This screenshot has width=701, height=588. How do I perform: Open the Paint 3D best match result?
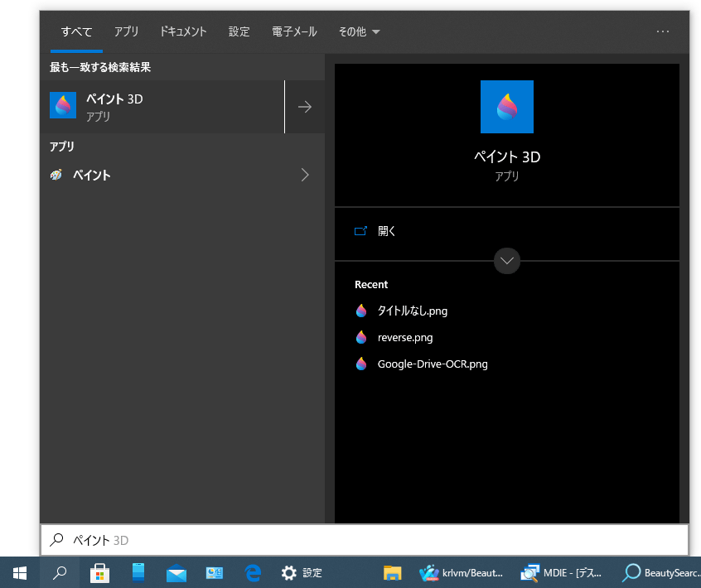(162, 107)
